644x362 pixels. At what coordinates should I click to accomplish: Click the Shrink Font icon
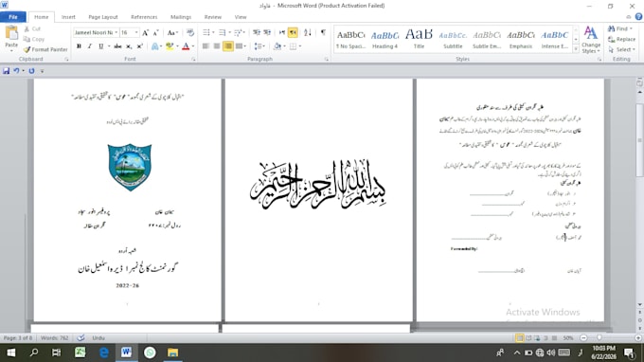pos(155,32)
